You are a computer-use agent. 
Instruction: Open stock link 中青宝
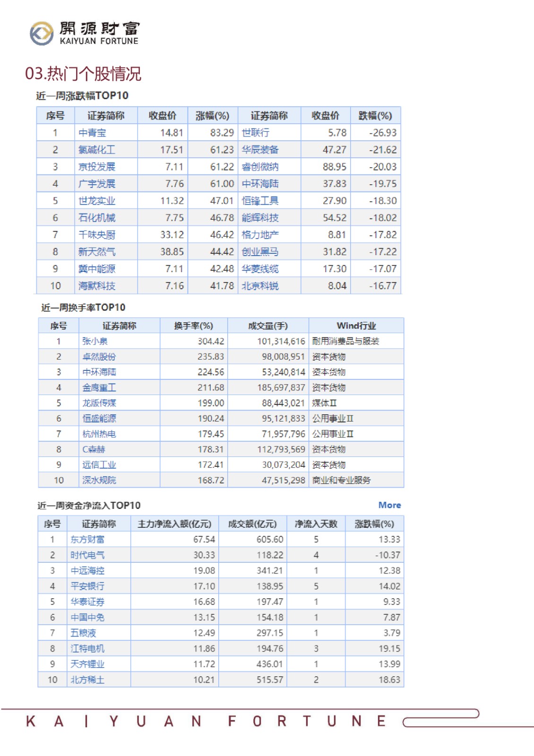92,133
